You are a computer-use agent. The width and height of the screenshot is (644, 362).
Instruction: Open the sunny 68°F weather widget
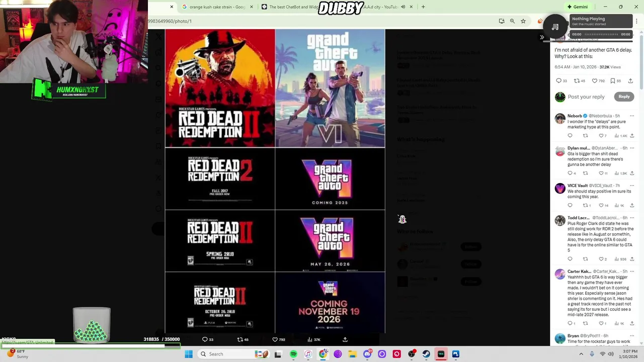(17, 354)
